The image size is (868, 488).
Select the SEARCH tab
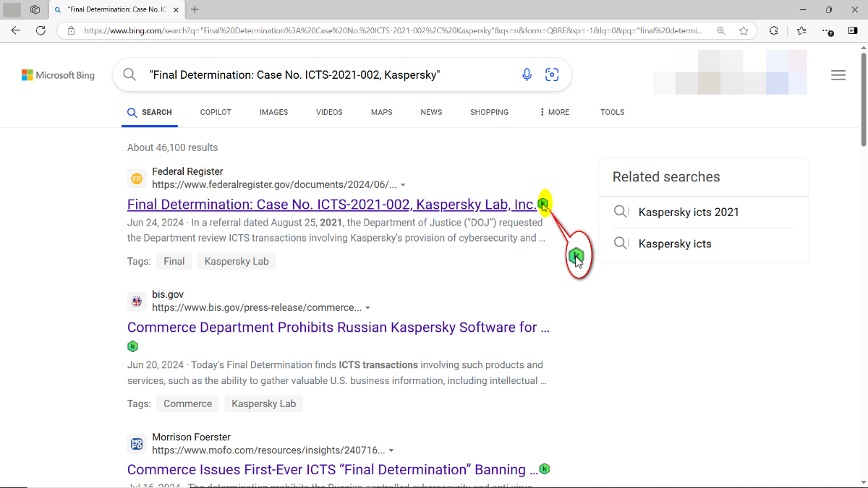tap(150, 112)
